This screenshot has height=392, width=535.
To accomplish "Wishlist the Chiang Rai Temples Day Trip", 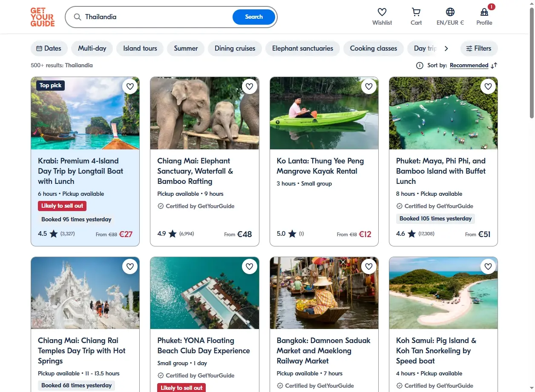I will coord(130,266).
